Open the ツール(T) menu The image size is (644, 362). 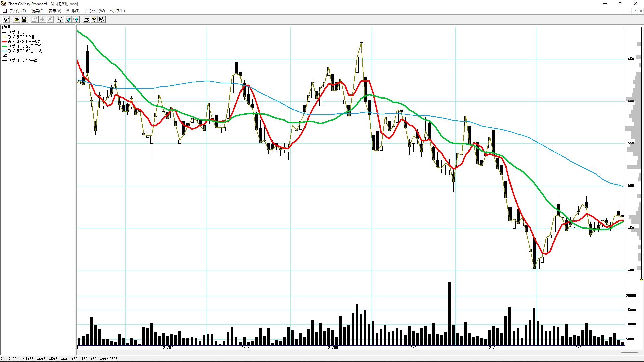point(73,11)
